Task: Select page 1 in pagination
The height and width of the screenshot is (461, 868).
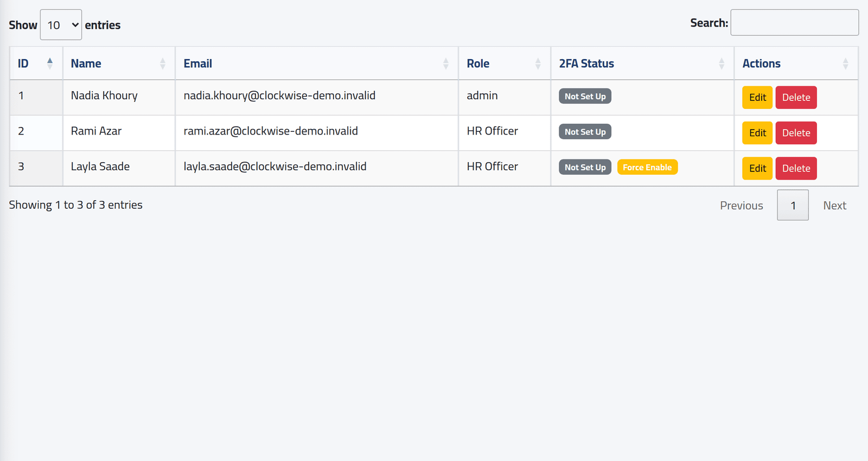Action: pyautogui.click(x=793, y=205)
